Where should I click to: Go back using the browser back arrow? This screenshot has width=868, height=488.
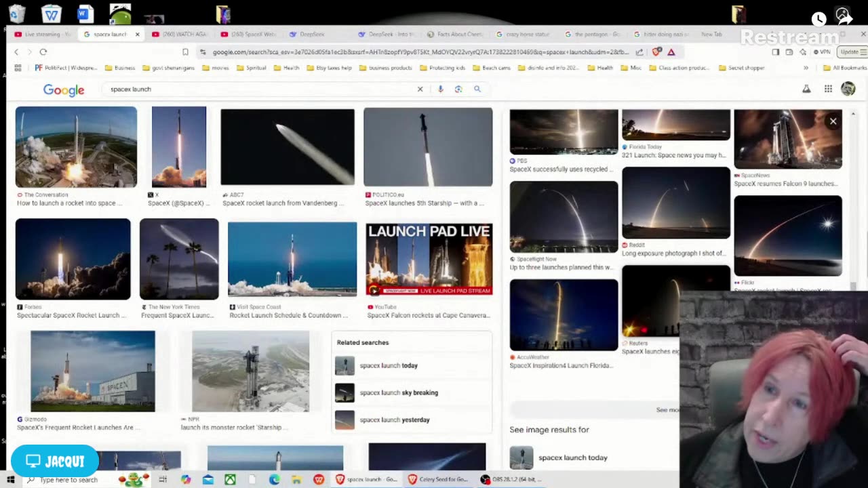(16, 52)
